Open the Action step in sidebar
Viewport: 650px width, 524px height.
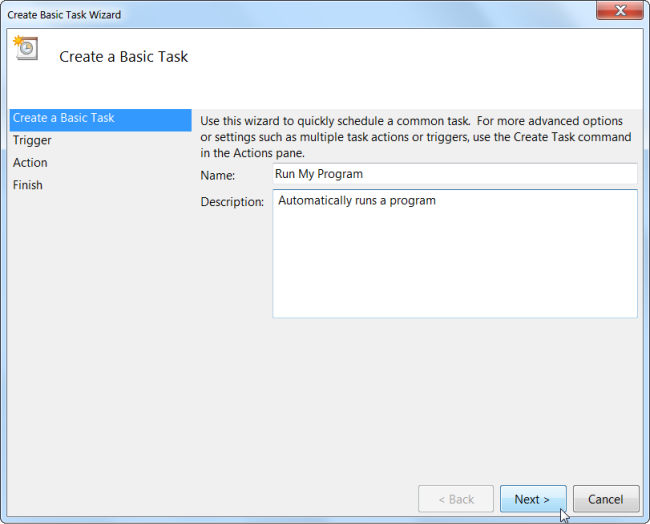[x=31, y=163]
